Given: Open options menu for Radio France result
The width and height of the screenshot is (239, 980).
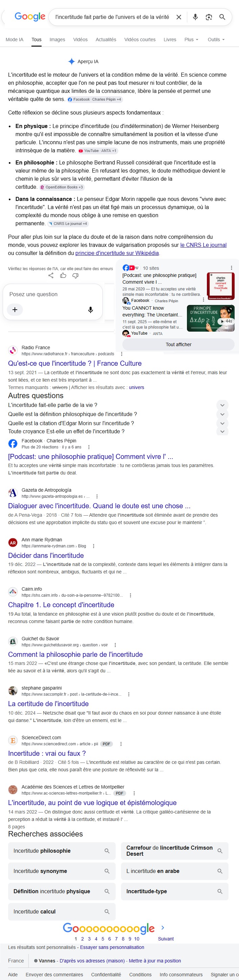Looking at the screenshot, I should coord(122,354).
